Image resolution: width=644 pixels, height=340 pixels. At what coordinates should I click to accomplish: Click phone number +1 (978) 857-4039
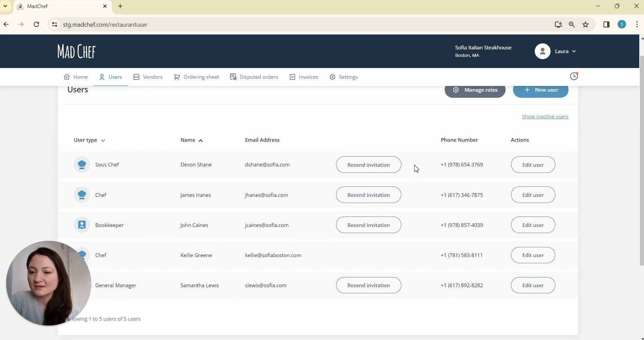(462, 225)
